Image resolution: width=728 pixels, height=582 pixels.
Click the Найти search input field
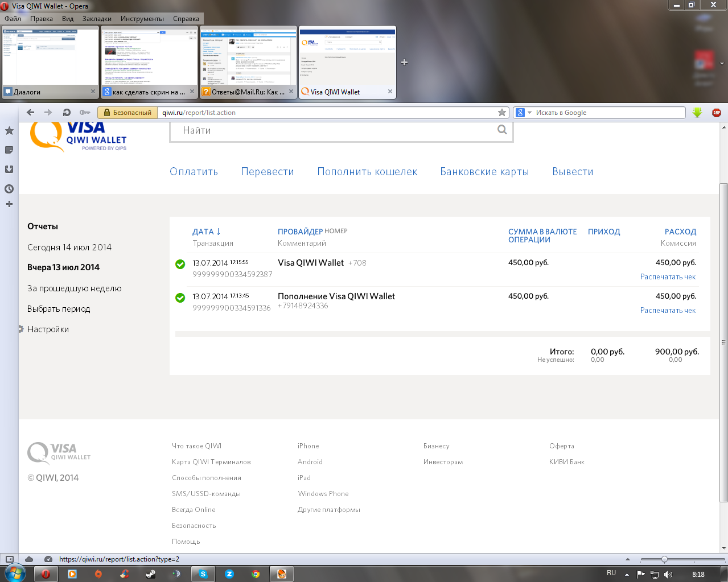(336, 130)
